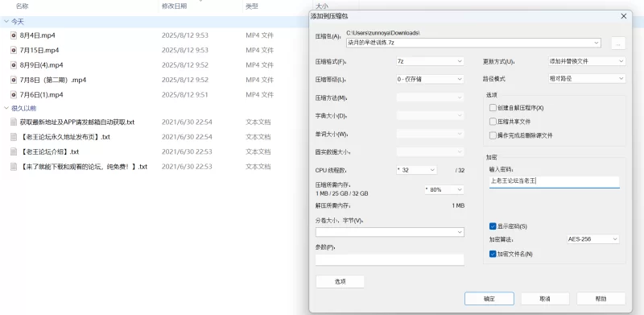Collapse the 很久以前 file group

coord(6,109)
